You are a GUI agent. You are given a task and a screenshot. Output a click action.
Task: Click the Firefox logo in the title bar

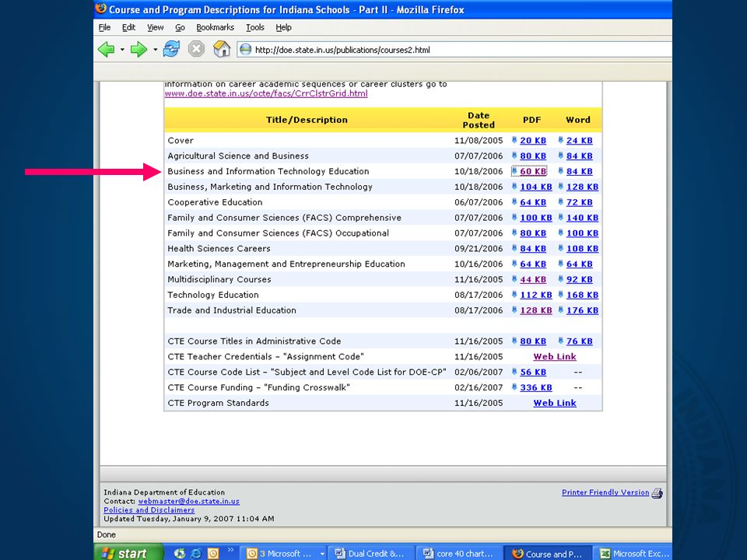pyautogui.click(x=100, y=9)
